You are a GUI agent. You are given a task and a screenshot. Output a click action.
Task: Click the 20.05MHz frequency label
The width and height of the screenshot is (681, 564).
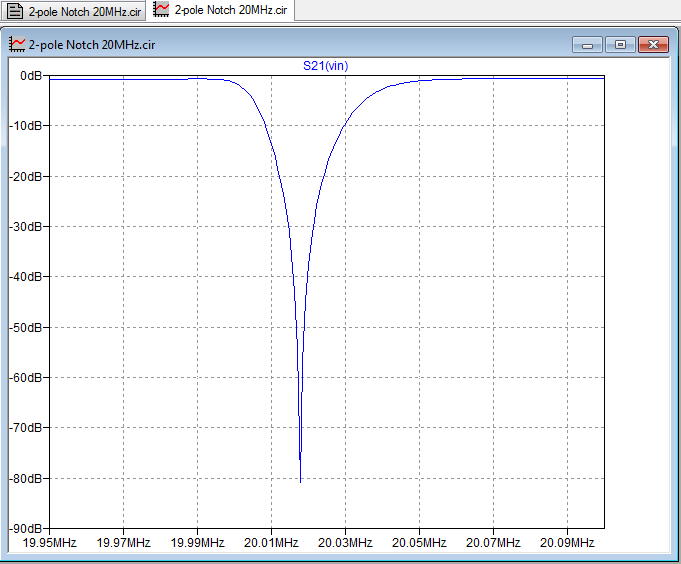pyautogui.click(x=419, y=543)
